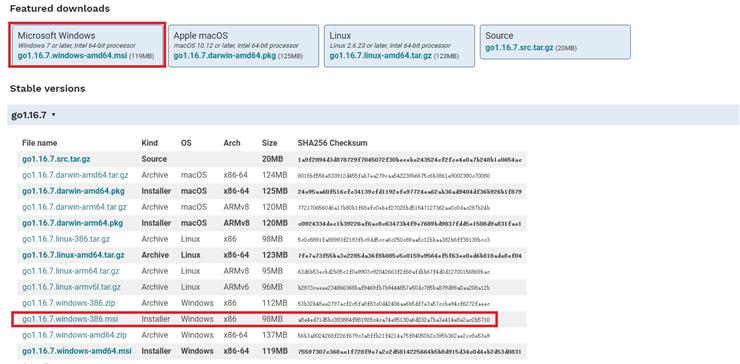Select Archive kind in linux-386.tar.gz row

(155, 239)
